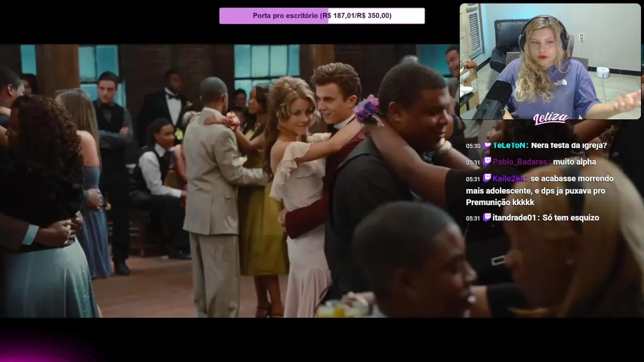
Task: Open the streamer webcam overlay
Action: click(x=550, y=61)
